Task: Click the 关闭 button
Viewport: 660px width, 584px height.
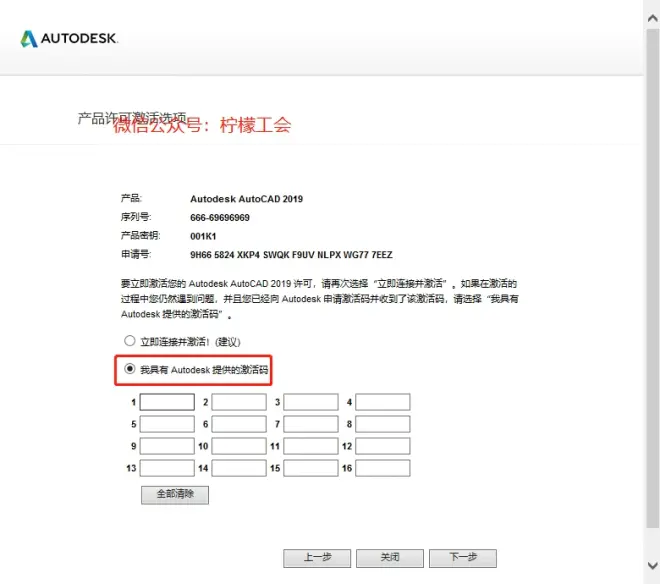Action: pos(390,558)
